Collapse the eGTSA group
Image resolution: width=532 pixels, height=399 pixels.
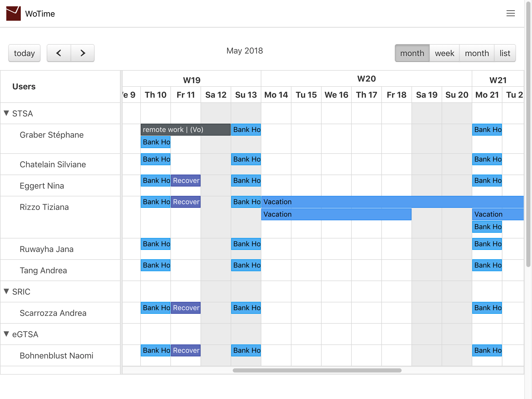7,334
